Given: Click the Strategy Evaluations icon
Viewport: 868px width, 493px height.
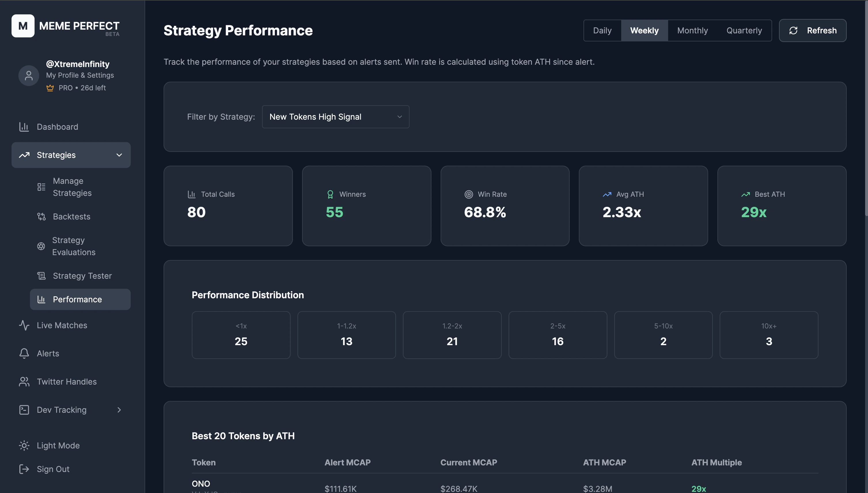Looking at the screenshot, I should click(x=41, y=246).
